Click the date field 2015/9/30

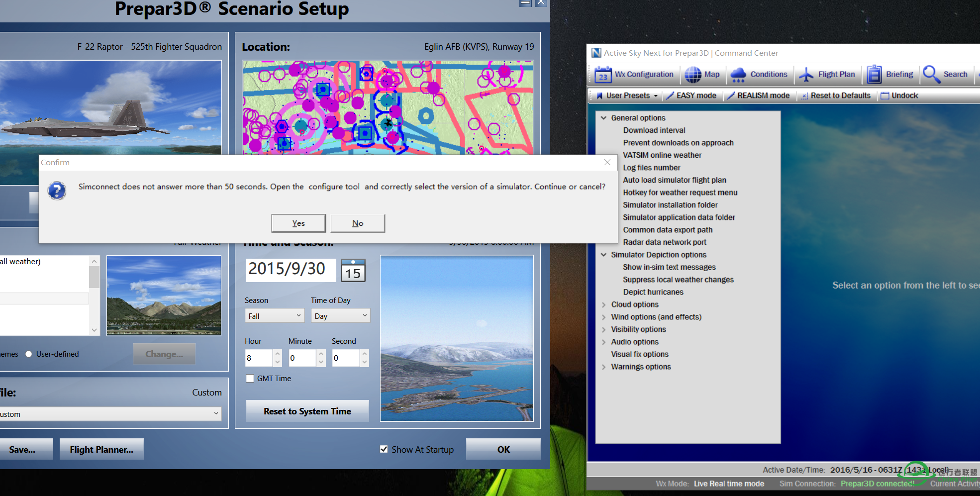click(x=291, y=270)
